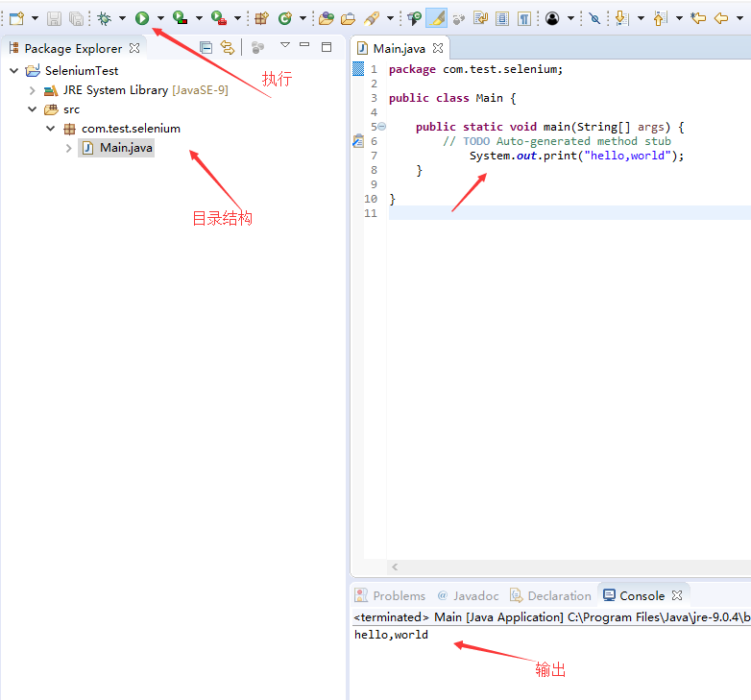751x700 pixels.
Task: Open the Previous Annotation dropdown arrow
Action: tap(679, 18)
